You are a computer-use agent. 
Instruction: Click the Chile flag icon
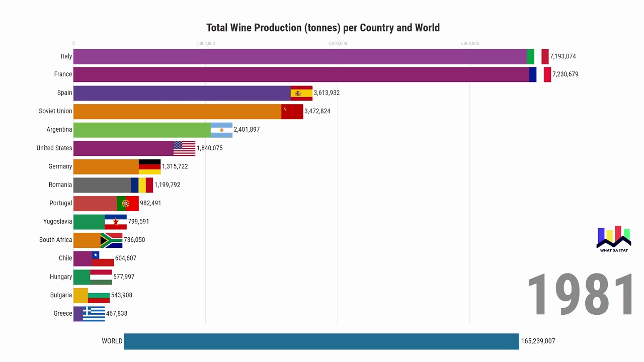click(x=103, y=258)
